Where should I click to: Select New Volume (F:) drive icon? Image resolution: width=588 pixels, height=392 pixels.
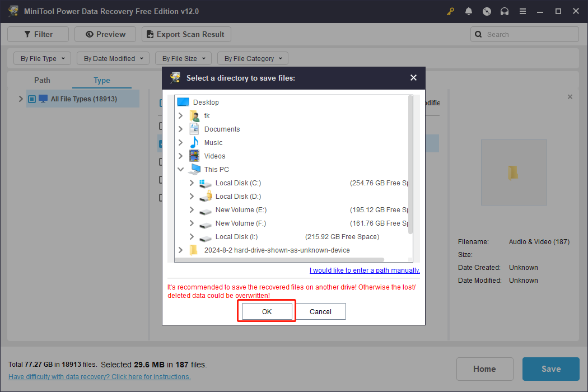(206, 226)
